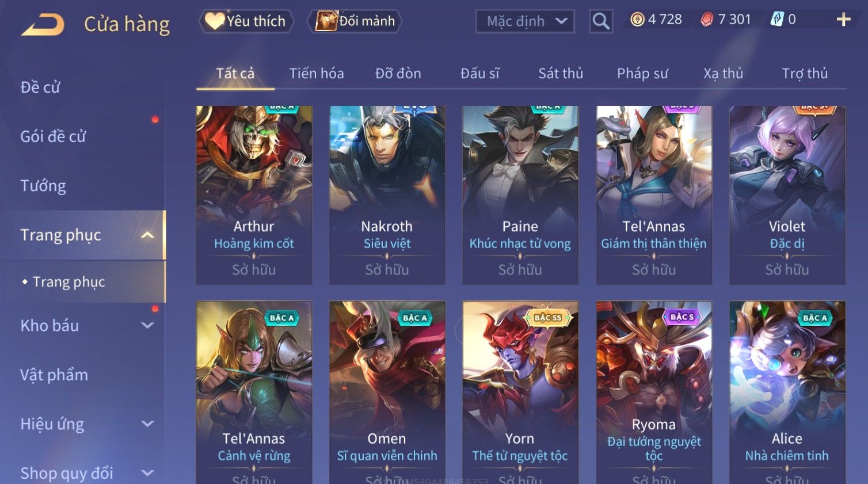This screenshot has width=868, height=484.
Task: Tap the gold coin balance icon
Action: pos(637,20)
